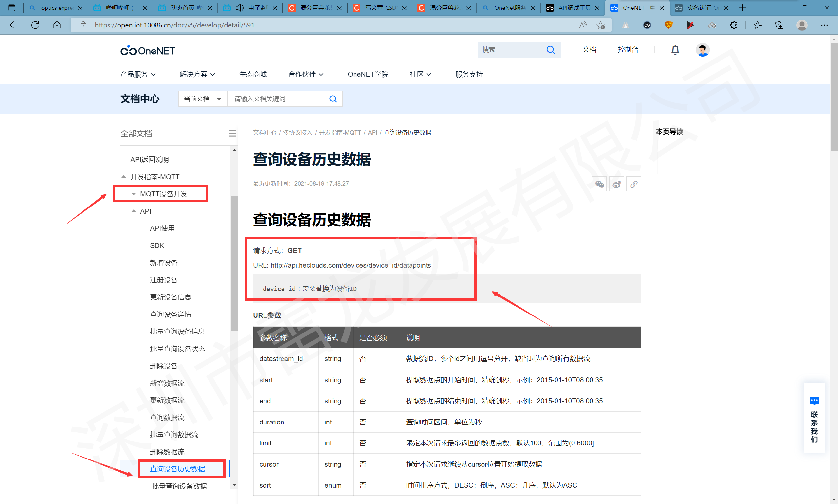Add this page to favorites with the star icon
Image resolution: width=838 pixels, height=504 pixels.
(601, 25)
